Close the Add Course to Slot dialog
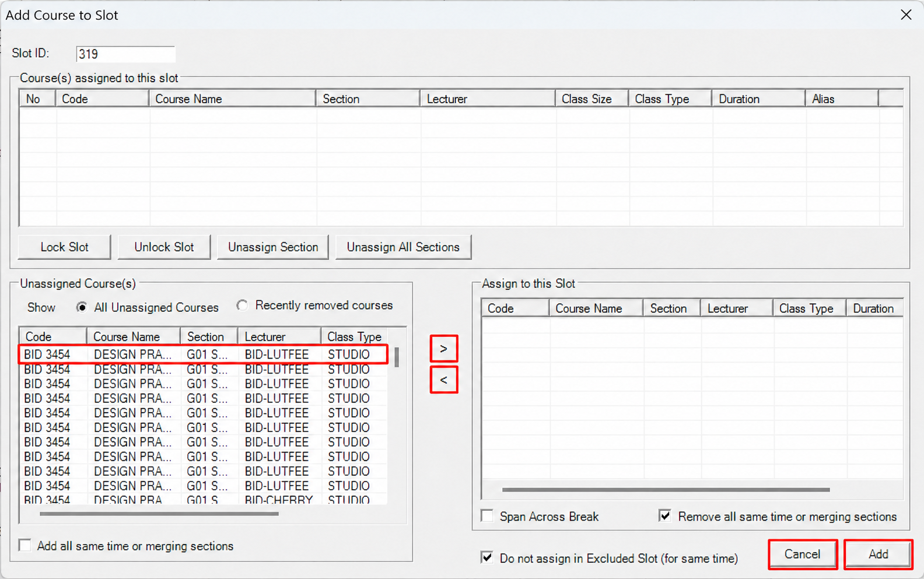The height and width of the screenshot is (579, 924). click(906, 15)
